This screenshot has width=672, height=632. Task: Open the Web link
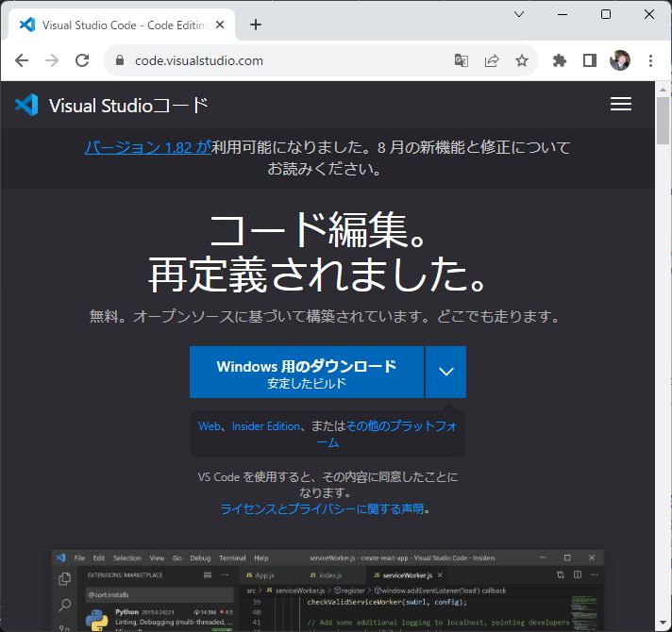point(210,426)
